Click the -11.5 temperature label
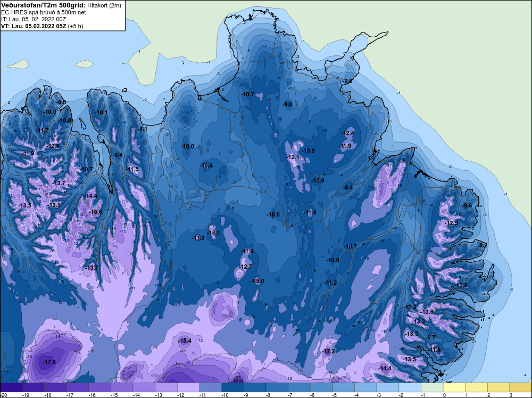The width and height of the screenshot is (532, 398). tap(132, 169)
